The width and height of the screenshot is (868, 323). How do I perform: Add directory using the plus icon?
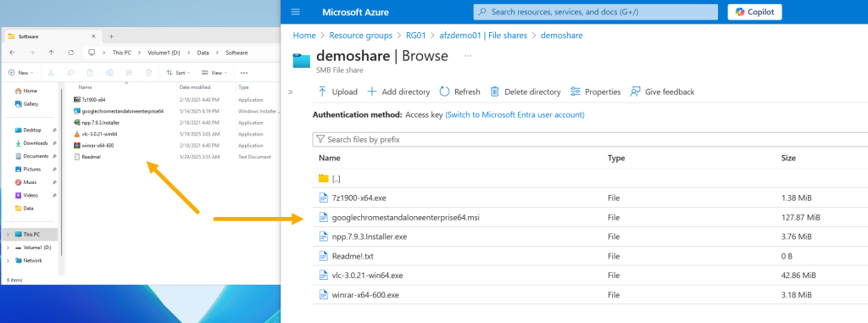coord(372,92)
